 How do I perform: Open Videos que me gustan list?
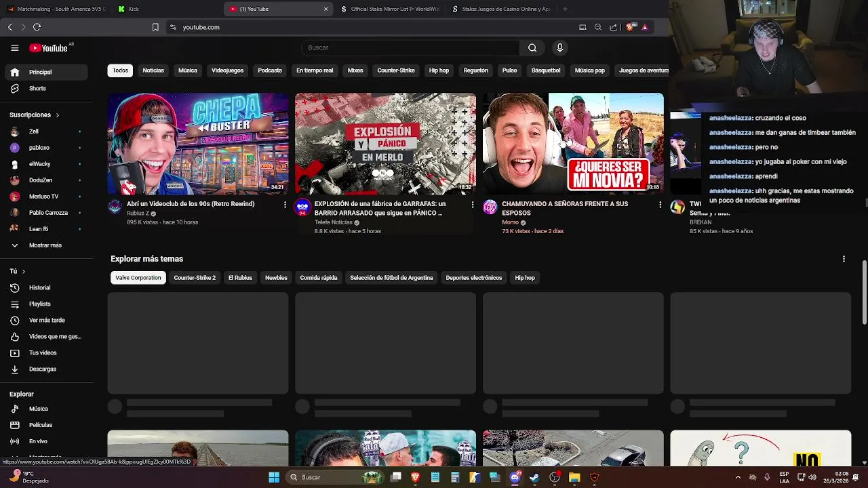[46, 336]
